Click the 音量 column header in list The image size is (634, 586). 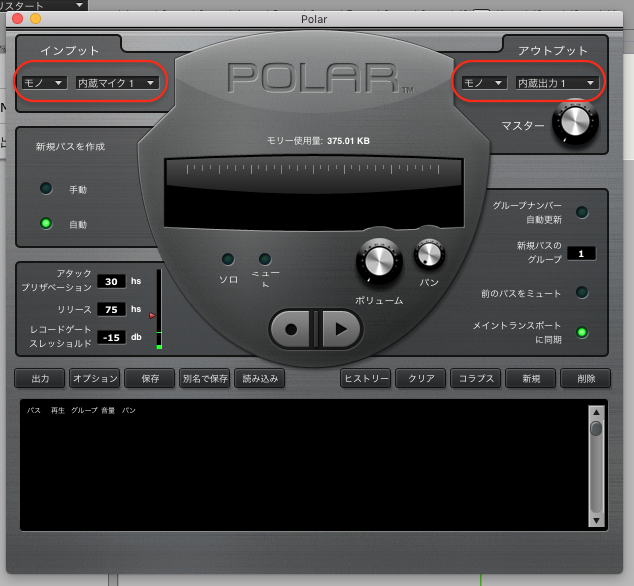[x=108, y=410]
